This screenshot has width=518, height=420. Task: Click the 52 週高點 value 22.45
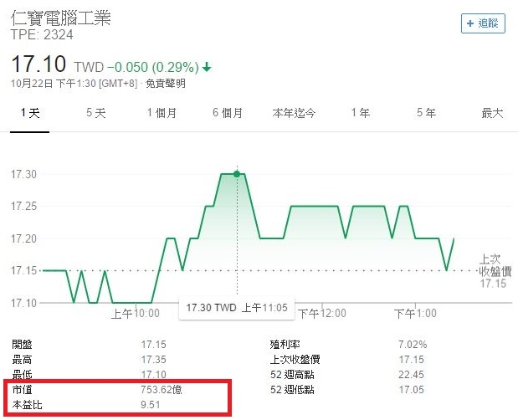coord(411,375)
